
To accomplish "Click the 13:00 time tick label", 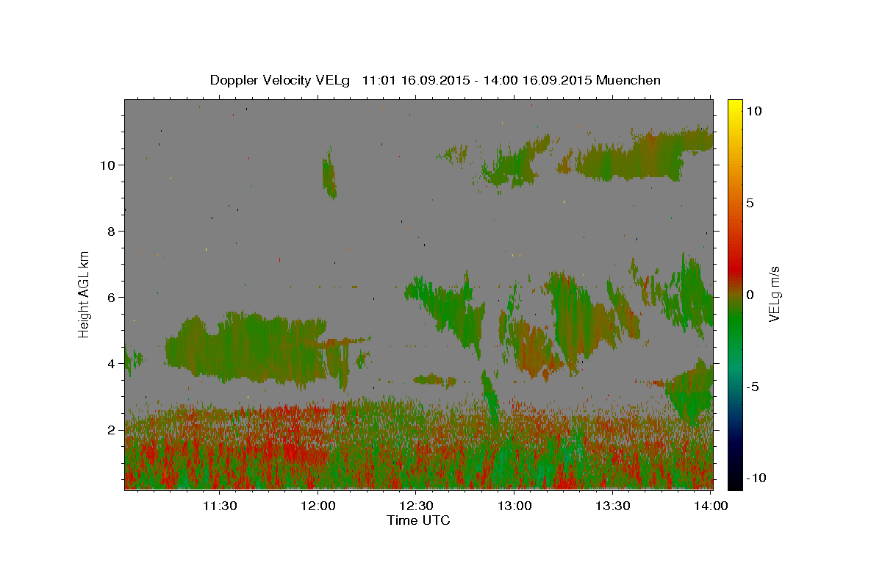I will 514,506.
